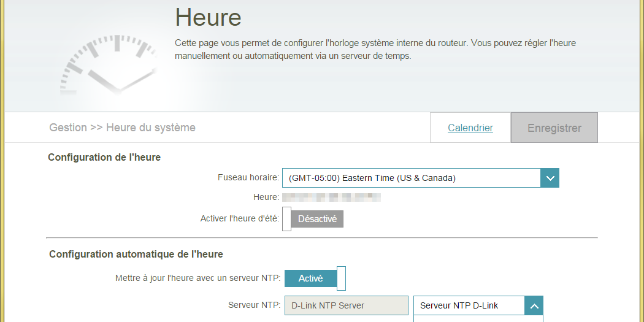Click the Fuseau horaire label

coord(248,178)
